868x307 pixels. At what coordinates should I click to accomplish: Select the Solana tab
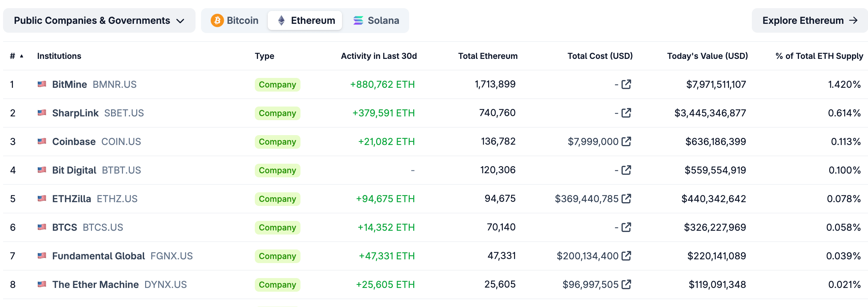[376, 20]
